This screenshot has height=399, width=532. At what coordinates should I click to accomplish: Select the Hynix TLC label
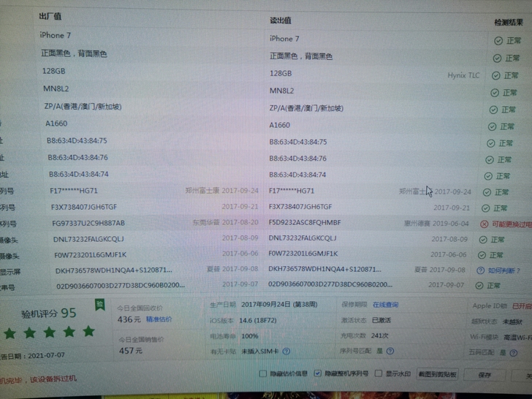pos(463,75)
